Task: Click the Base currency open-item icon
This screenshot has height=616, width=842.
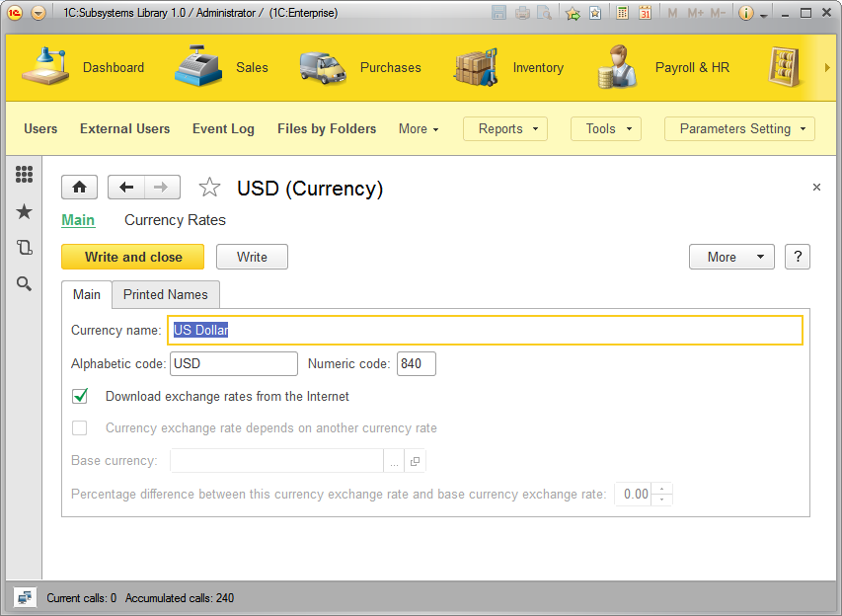Action: [416, 461]
